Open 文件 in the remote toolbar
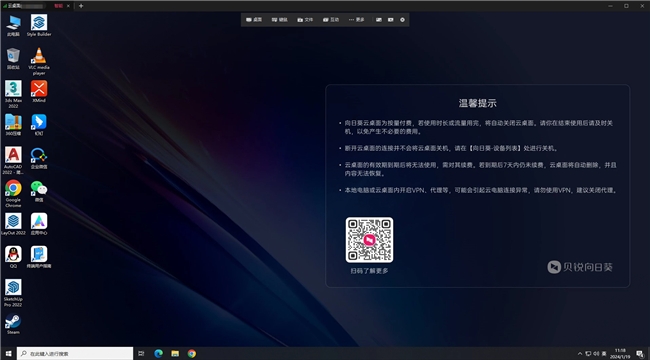Screen dimensions: 650x360 point(305,19)
